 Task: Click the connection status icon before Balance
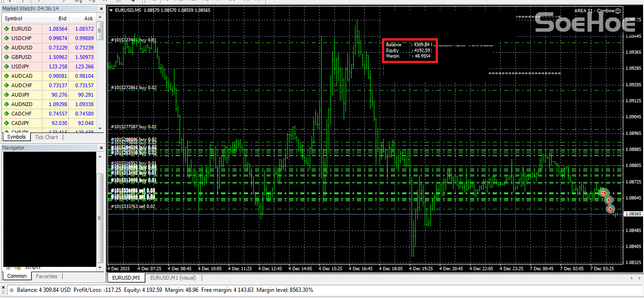[x=11, y=290]
